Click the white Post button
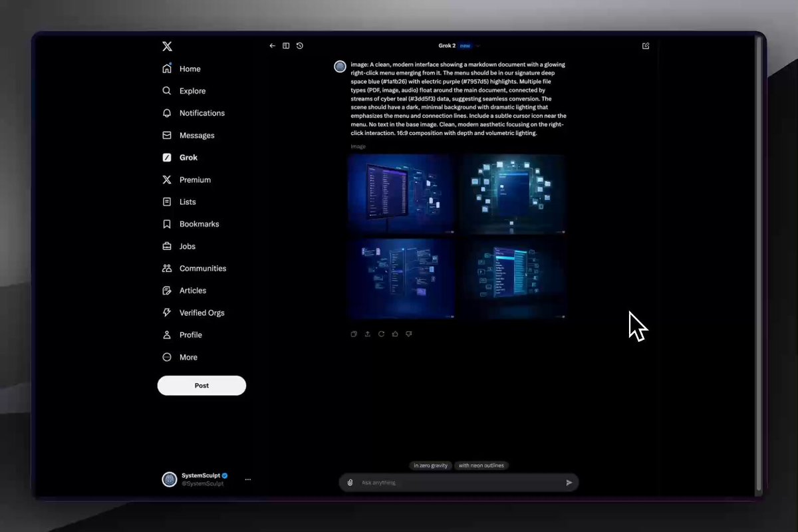Image resolution: width=798 pixels, height=532 pixels. [x=201, y=386]
